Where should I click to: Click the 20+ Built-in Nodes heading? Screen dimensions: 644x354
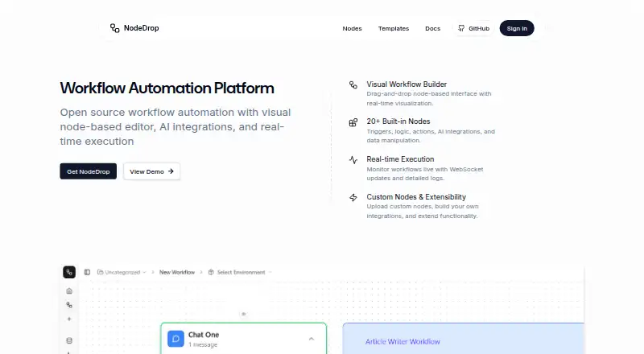398,121
